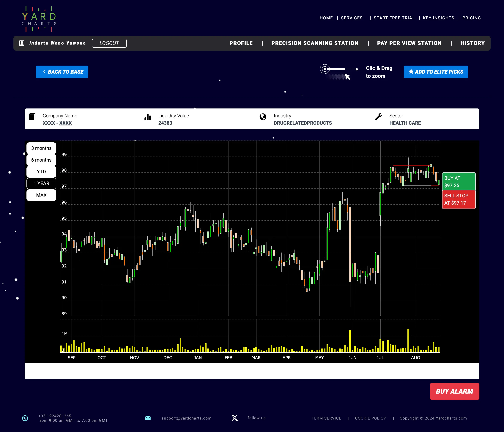Viewport: 504px width, 432px height.
Task: Click the sector wrench icon
Action: [x=379, y=117]
